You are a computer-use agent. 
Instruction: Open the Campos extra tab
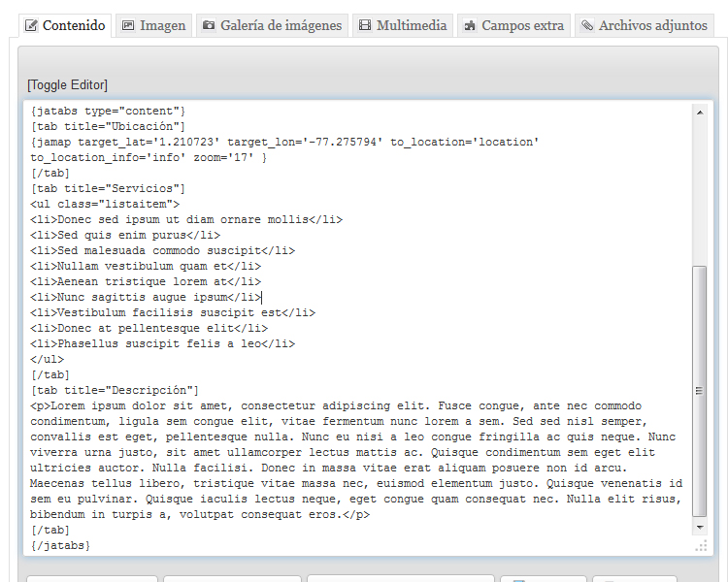pos(513,25)
